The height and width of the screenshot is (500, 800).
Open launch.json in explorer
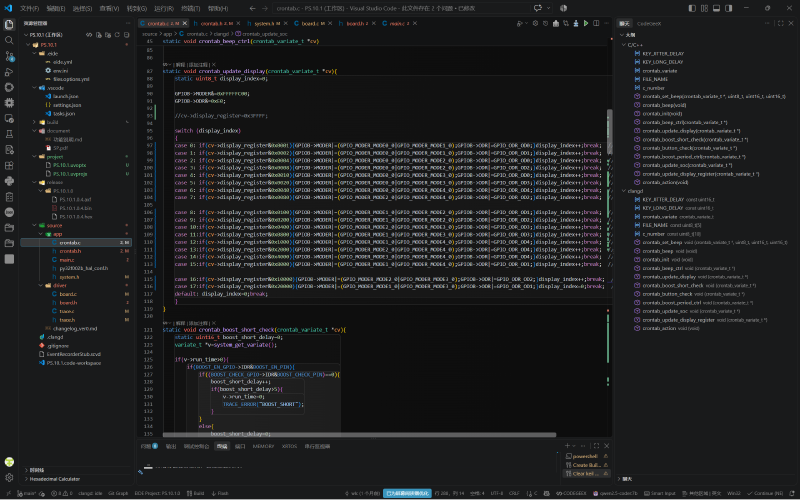[x=65, y=96]
